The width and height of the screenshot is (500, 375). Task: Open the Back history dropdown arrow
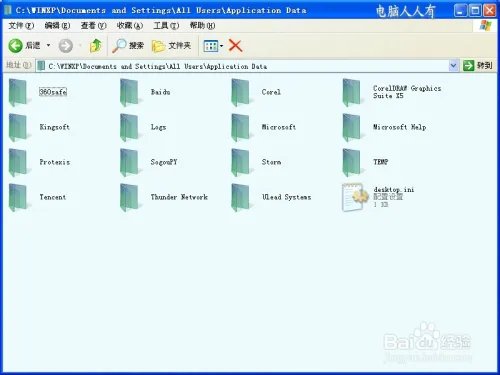click(x=48, y=45)
